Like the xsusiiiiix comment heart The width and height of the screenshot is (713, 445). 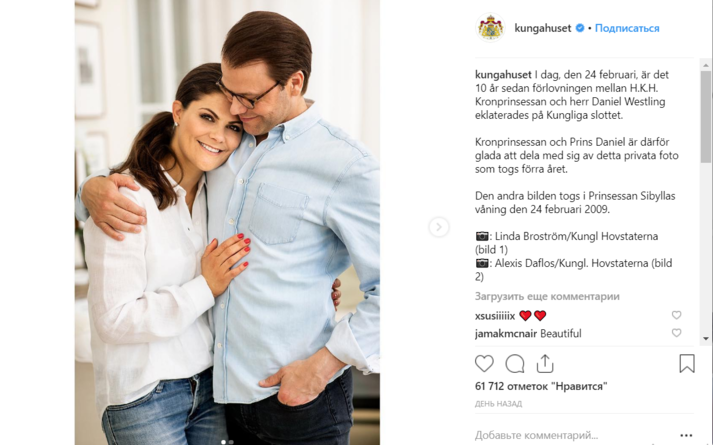(x=676, y=315)
